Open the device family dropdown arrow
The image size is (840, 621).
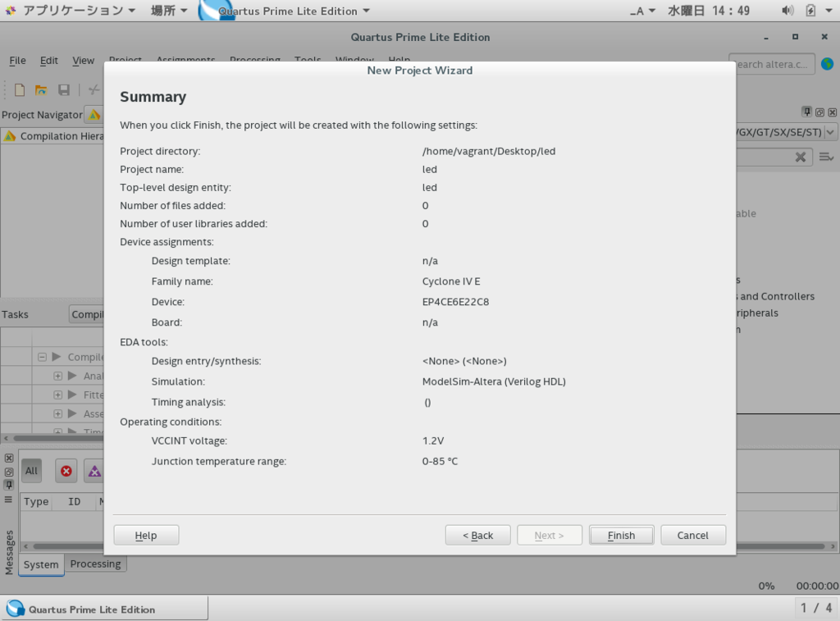coord(830,132)
